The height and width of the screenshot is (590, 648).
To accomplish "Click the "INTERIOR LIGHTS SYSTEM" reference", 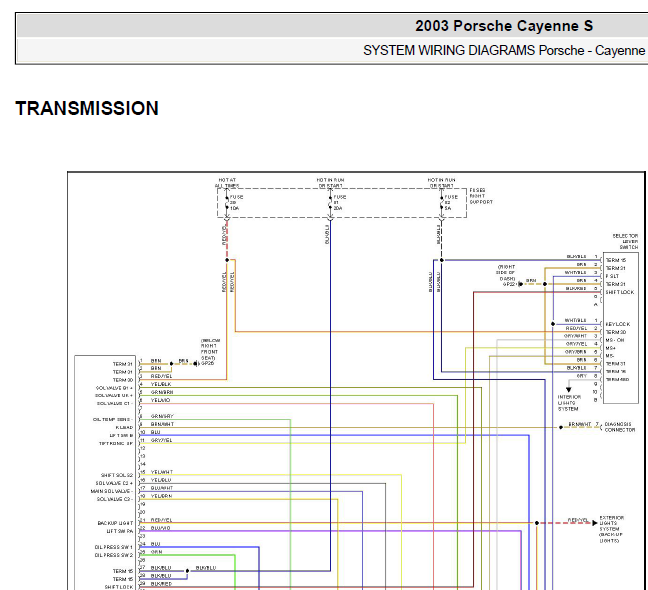I will coord(569,403).
